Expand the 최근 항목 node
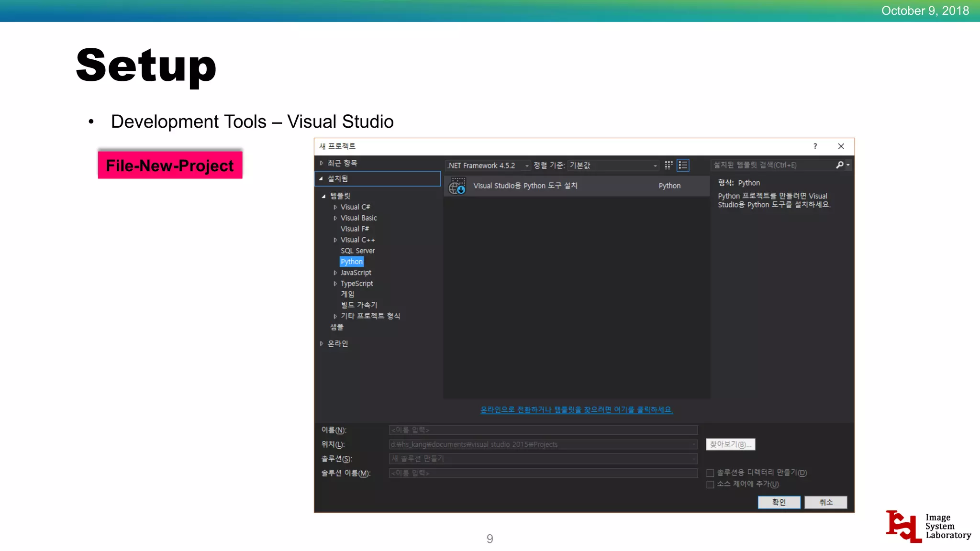 [322, 163]
